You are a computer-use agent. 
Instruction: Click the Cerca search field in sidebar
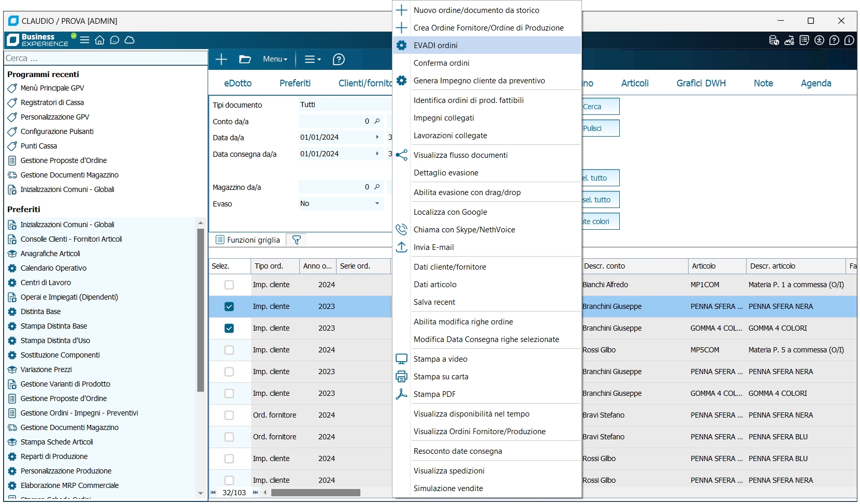(106, 58)
